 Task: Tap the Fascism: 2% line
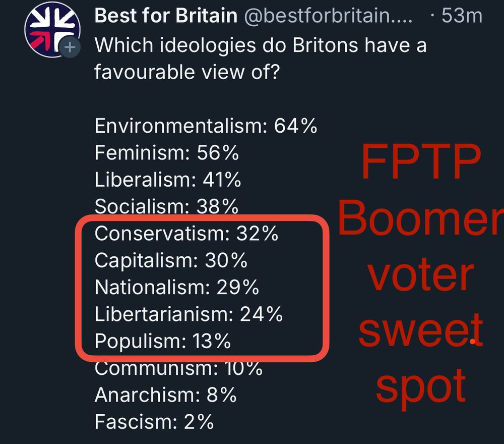tap(154, 421)
